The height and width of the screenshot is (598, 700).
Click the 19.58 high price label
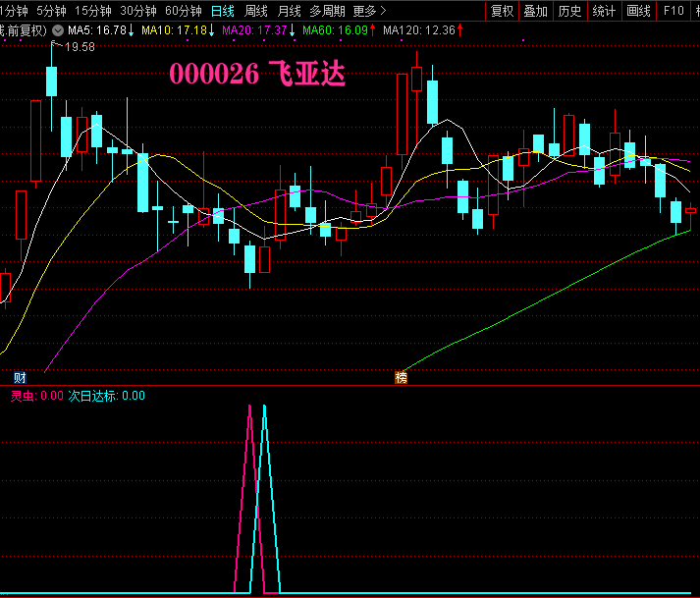80,47
